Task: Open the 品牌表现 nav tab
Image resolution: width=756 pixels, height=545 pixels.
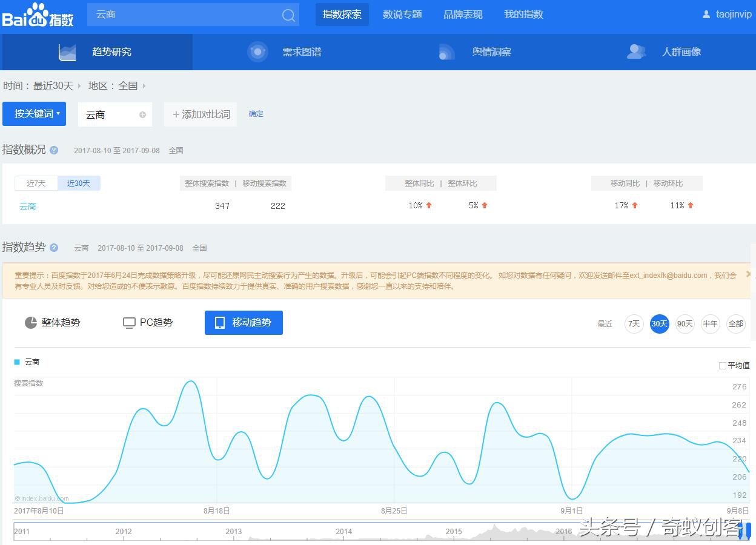Action: click(463, 15)
